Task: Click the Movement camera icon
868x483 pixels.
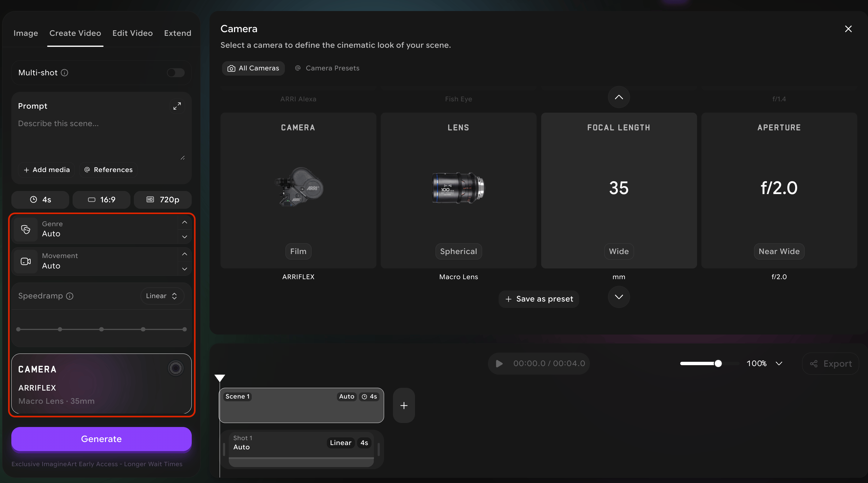Action: point(26,261)
